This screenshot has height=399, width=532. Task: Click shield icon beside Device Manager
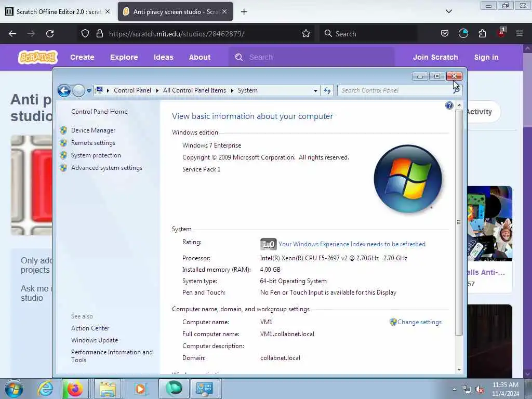click(x=63, y=130)
